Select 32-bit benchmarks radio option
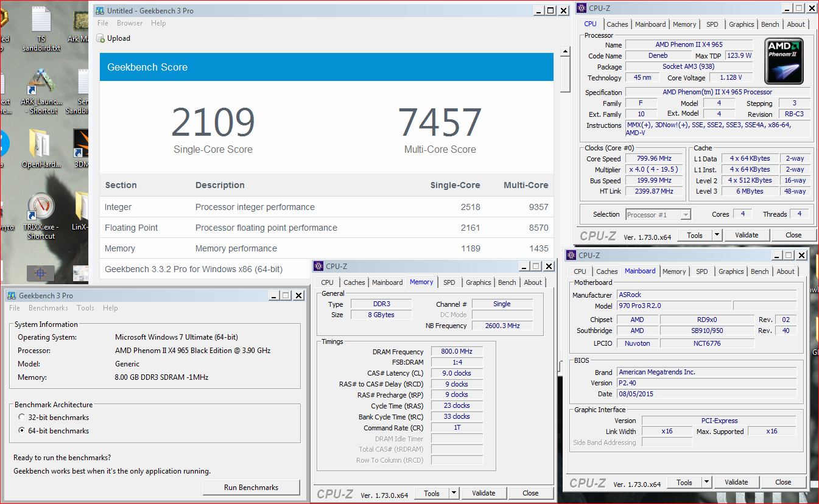 coord(22,418)
